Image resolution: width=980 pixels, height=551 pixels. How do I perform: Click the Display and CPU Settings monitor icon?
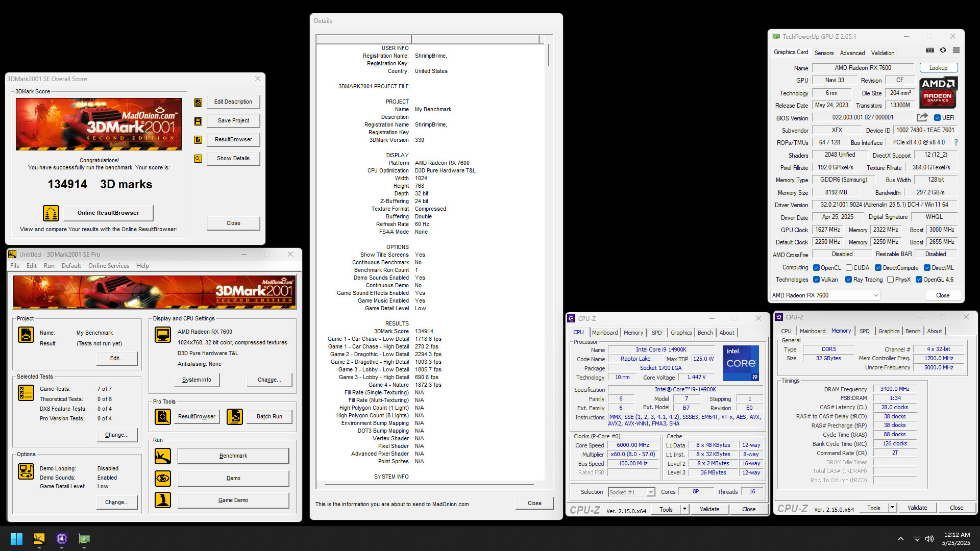pos(163,335)
